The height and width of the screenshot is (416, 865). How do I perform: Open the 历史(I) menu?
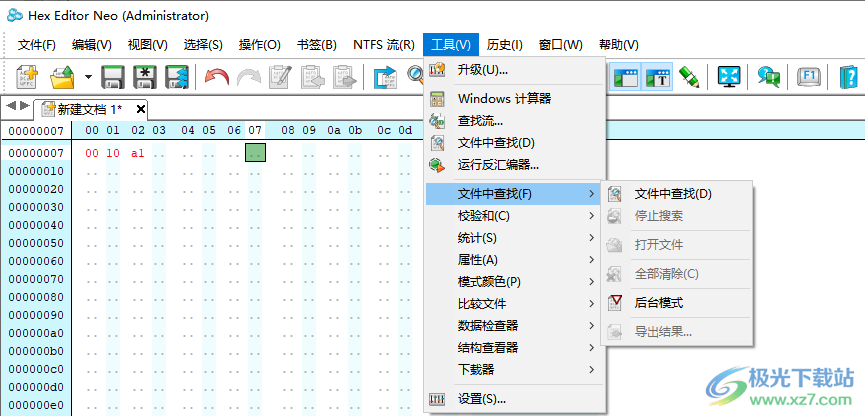(505, 45)
